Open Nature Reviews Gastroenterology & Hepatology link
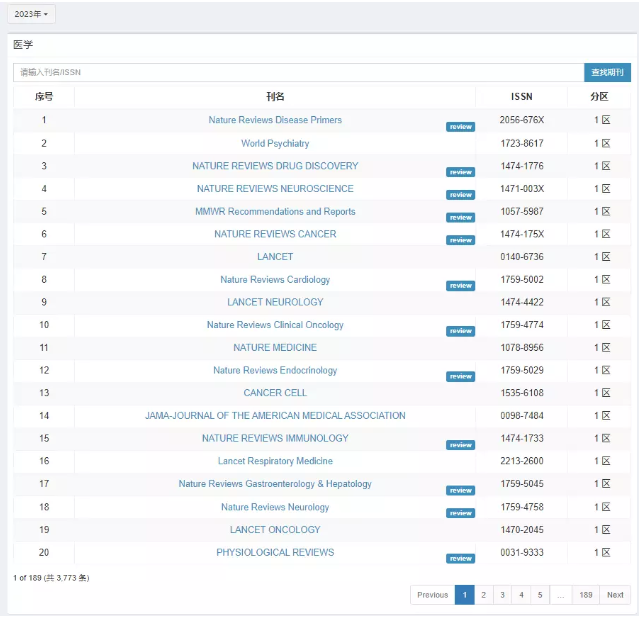This screenshot has width=644, height=617. pos(275,484)
